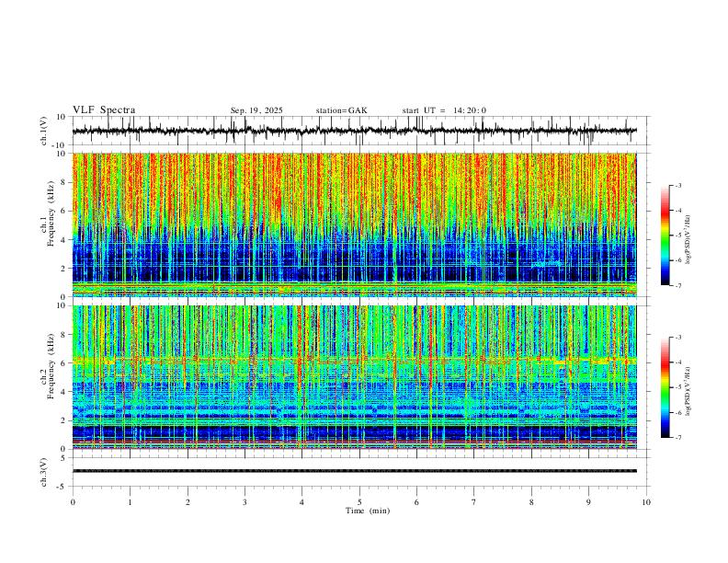Click the "8" kHz tick on ch.2 frequency axis
Screen dimensions: 728x563
[64, 335]
